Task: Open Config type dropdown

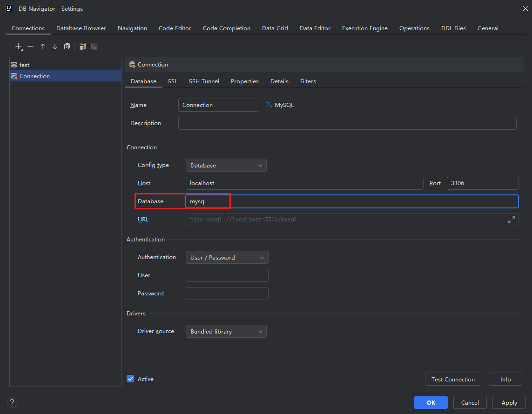Action: click(226, 165)
